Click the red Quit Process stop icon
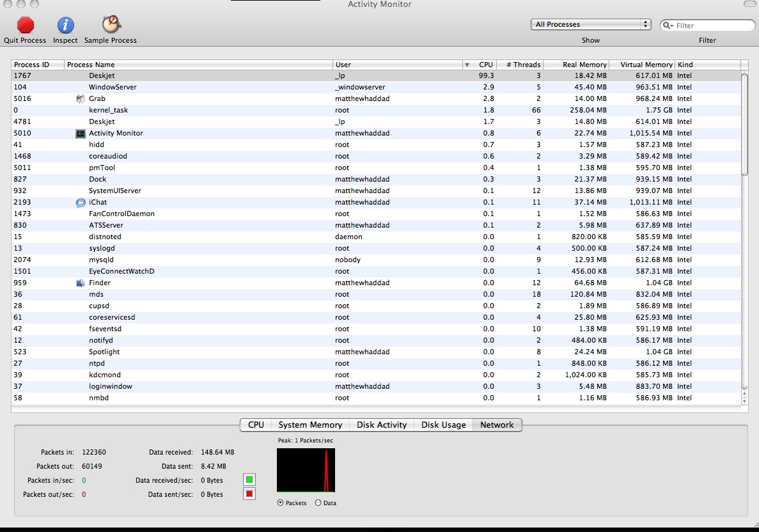This screenshot has width=759, height=532. click(25, 25)
